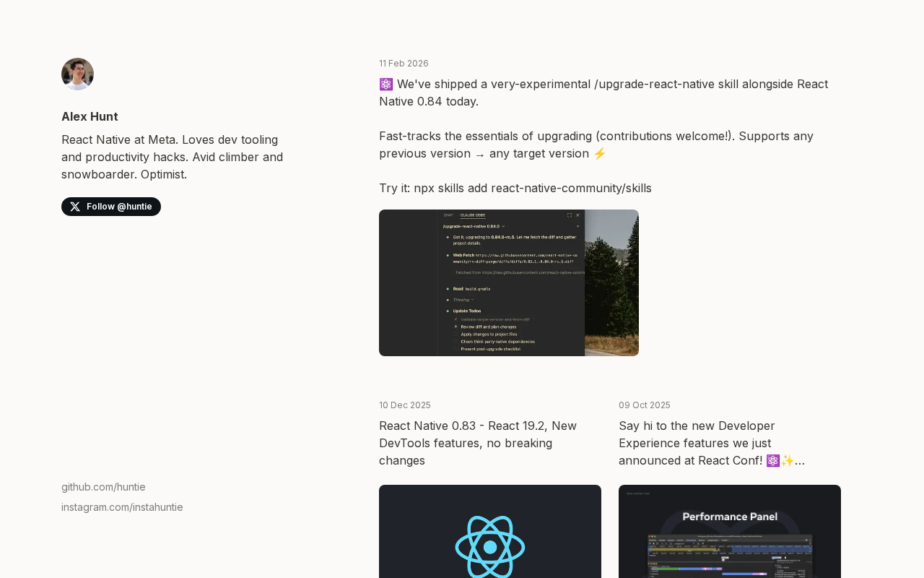Select the CLAUDE CODE tab in the image
924x578 pixels.
(473, 215)
